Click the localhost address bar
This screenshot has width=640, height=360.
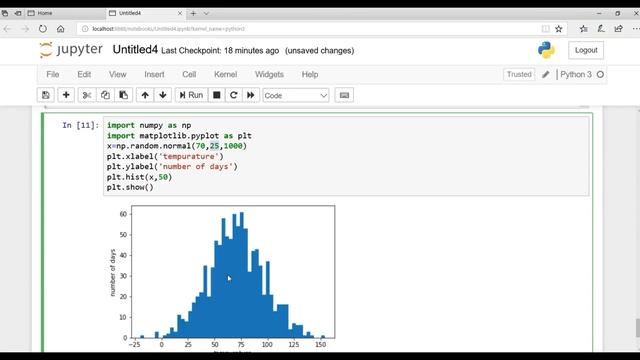click(308, 29)
